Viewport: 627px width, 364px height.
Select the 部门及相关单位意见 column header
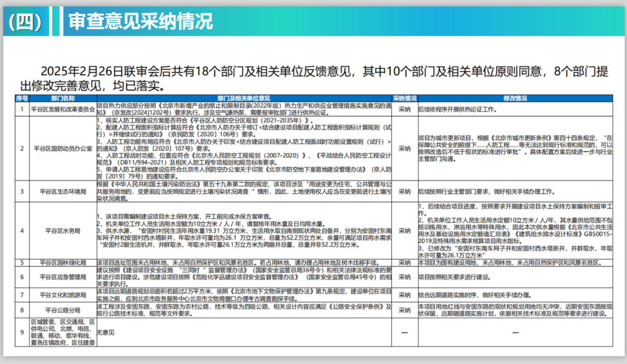(243, 98)
